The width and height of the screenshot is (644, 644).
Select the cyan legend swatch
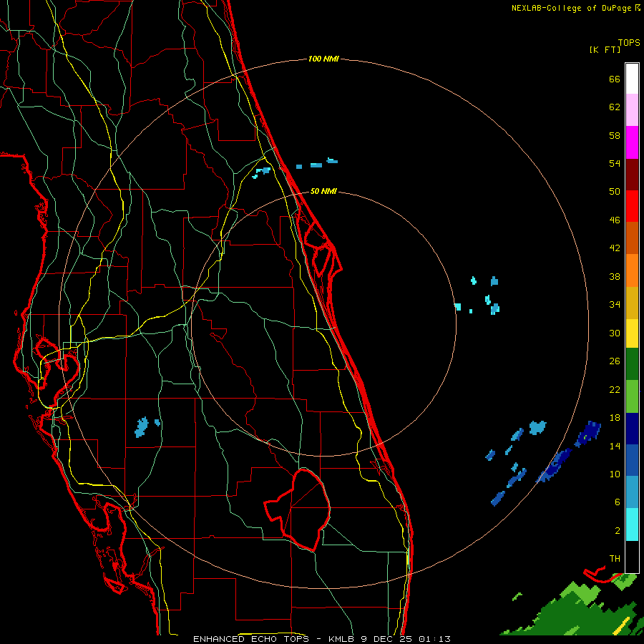632,525
